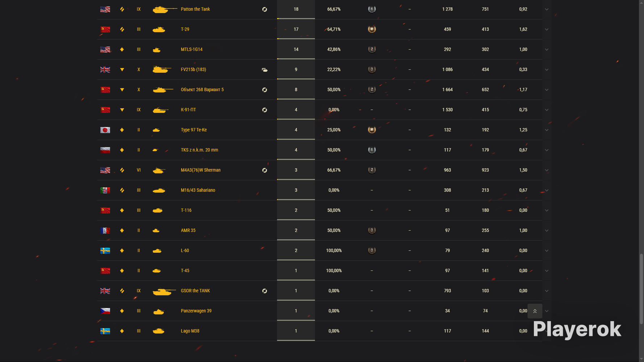
Task: Click the refresh icon next to Patton the Tank
Action: coord(265,9)
